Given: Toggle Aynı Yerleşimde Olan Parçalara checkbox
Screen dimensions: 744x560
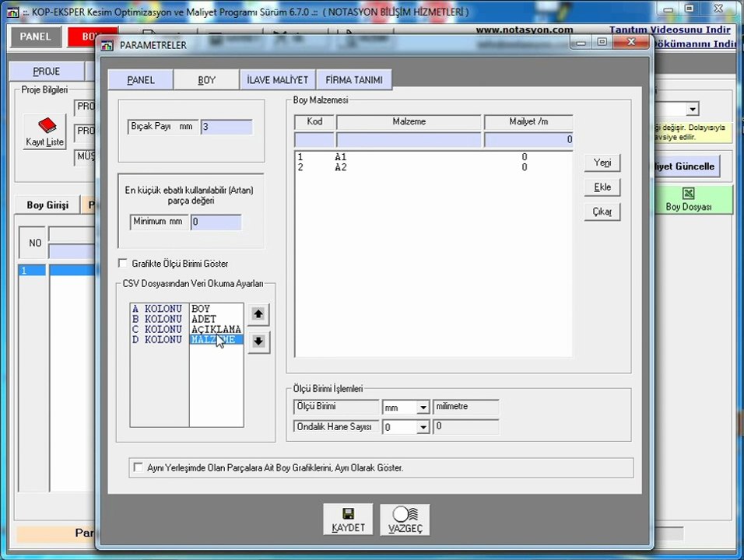Looking at the screenshot, I should coord(138,467).
